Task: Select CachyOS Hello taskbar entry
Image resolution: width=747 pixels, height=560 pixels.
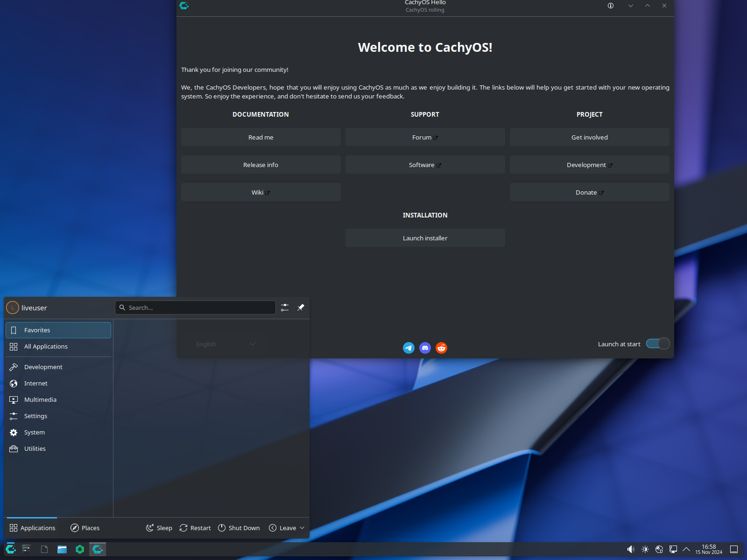Action: coord(98,549)
